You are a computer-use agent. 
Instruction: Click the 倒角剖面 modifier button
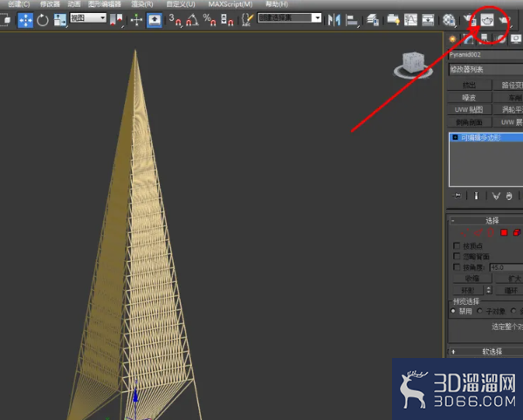[x=469, y=122]
